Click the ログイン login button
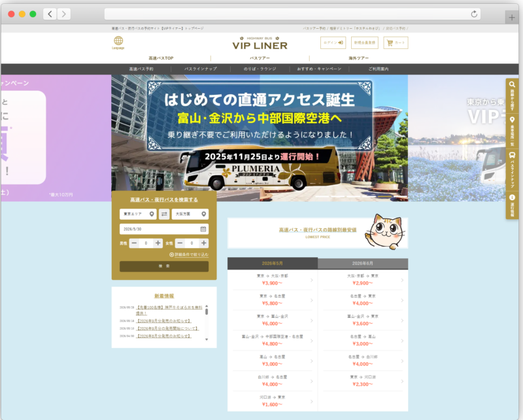523x420 pixels. tap(333, 43)
